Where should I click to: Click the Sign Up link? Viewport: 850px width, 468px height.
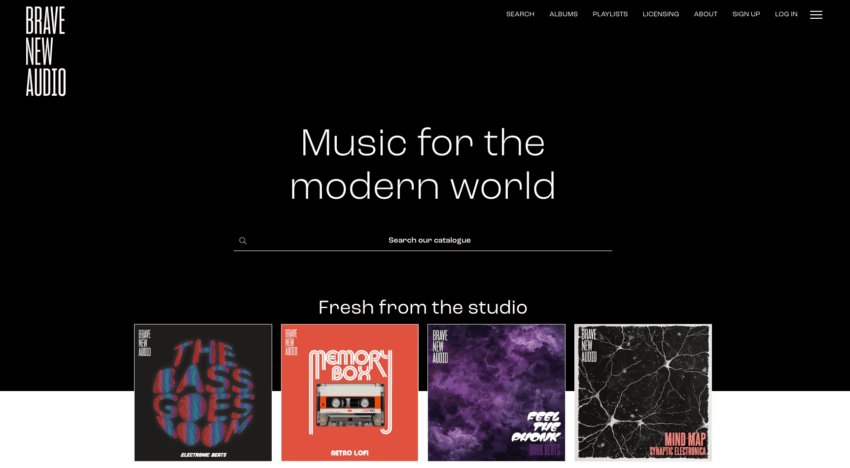(746, 14)
